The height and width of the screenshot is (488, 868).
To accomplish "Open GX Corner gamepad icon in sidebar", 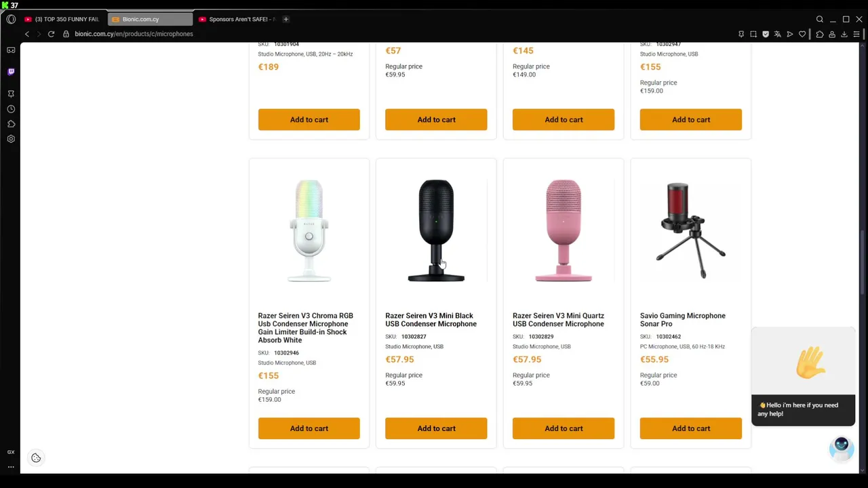I will pyautogui.click(x=11, y=50).
